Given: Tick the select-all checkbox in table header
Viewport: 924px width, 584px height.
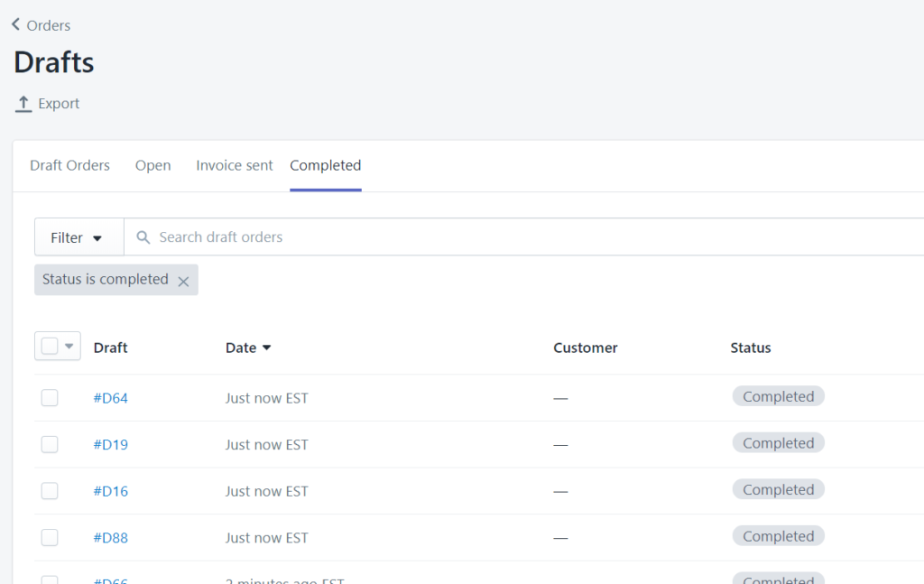Looking at the screenshot, I should point(50,347).
